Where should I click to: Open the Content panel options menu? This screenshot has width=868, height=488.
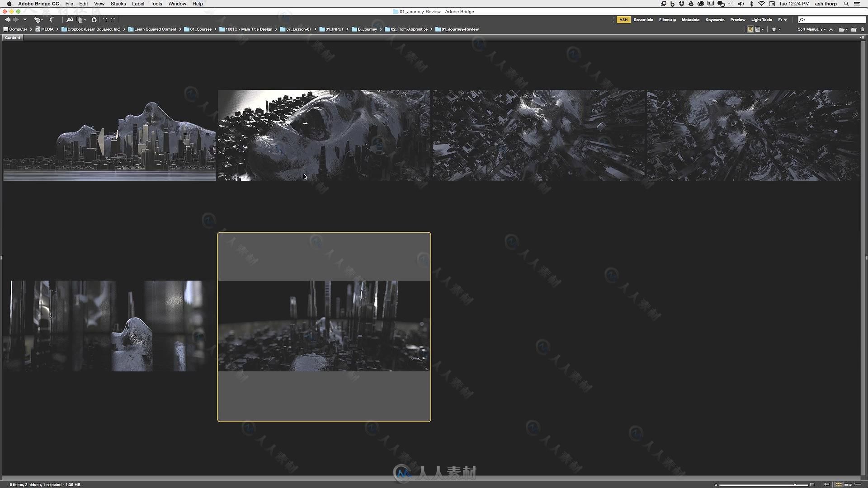pyautogui.click(x=862, y=38)
